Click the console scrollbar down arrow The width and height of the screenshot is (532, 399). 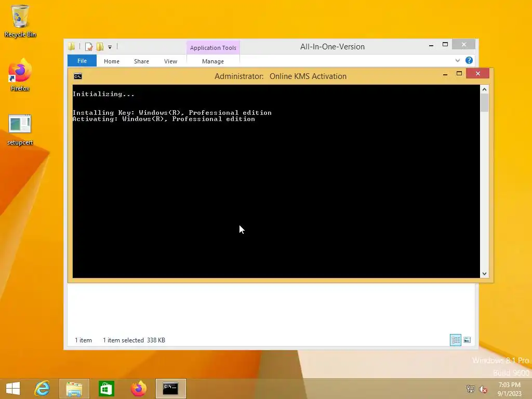[x=485, y=273]
